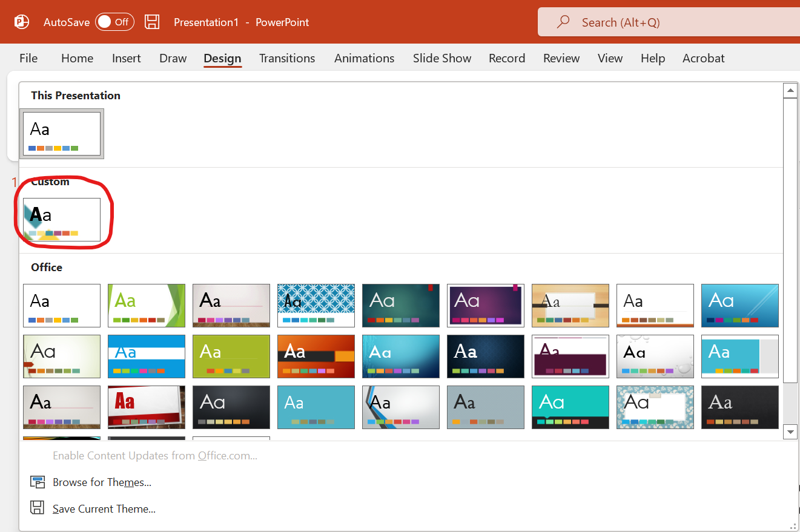Select the wood-background theme with paper card
Screen dimensions: 800x532
(x=570, y=306)
